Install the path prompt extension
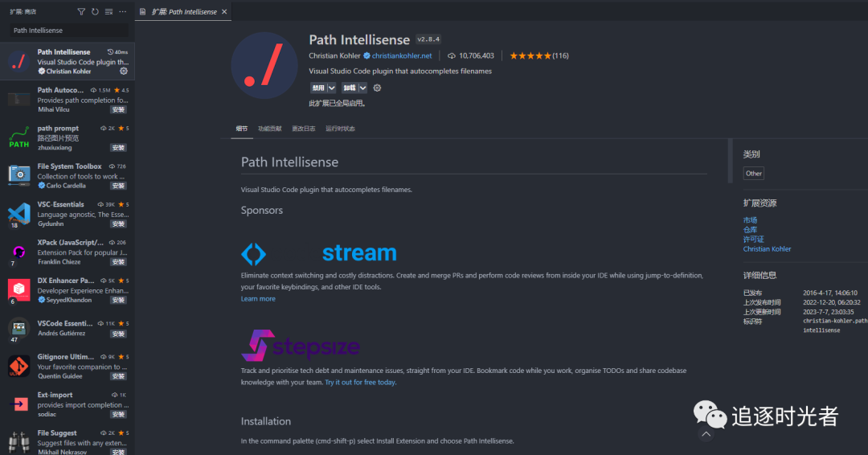 click(118, 148)
